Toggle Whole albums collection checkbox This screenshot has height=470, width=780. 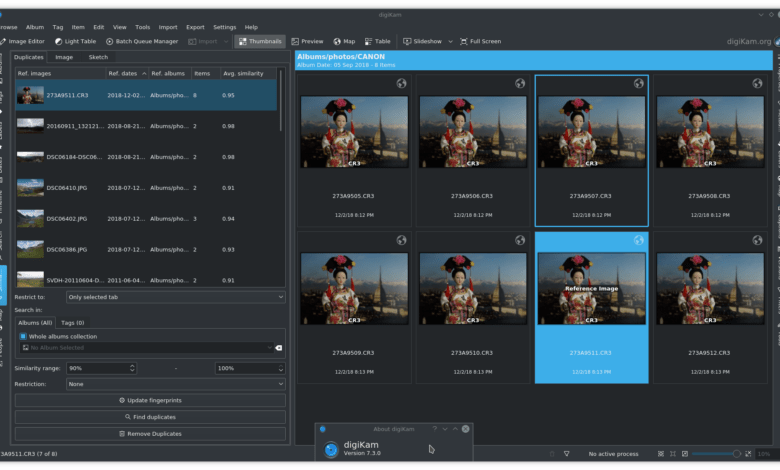23,336
